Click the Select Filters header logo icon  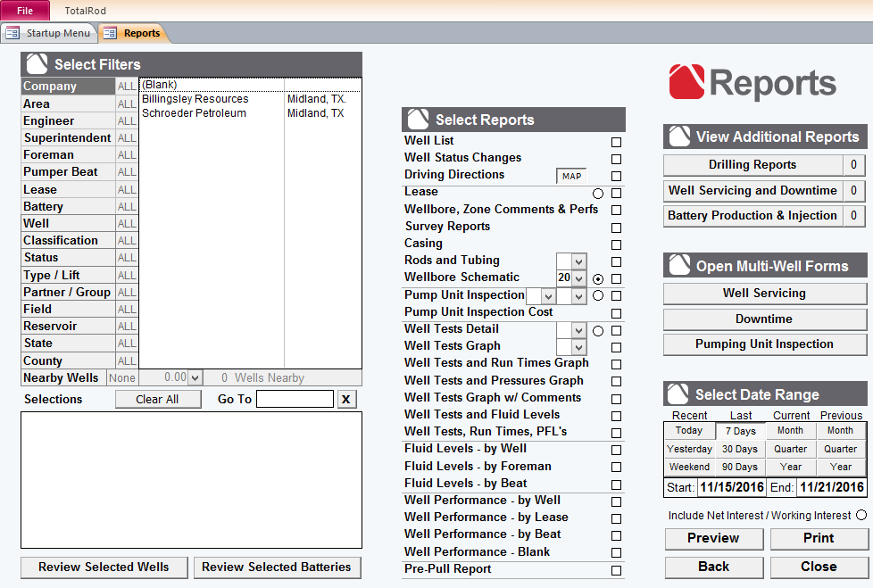(x=37, y=64)
